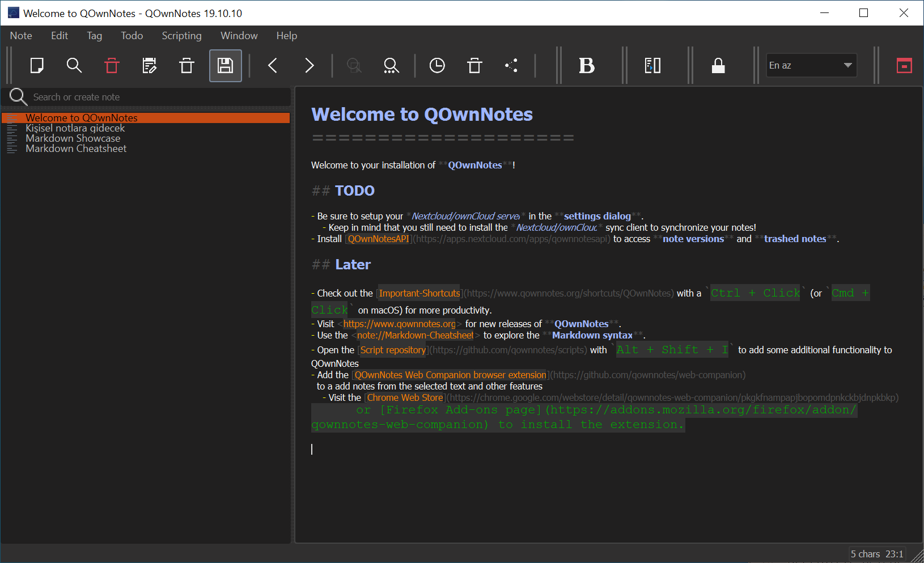Click the 'Alt + Shift + I' code text

pos(673,350)
